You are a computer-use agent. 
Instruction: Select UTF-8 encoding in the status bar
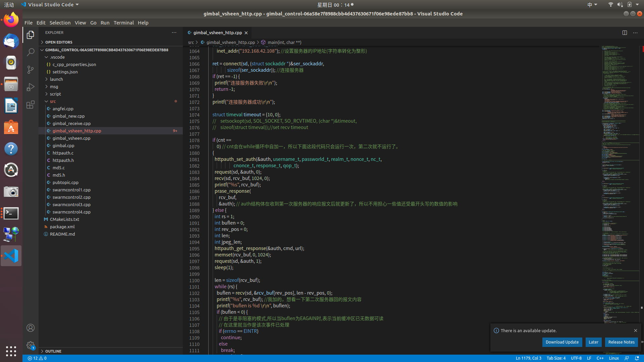576,358
